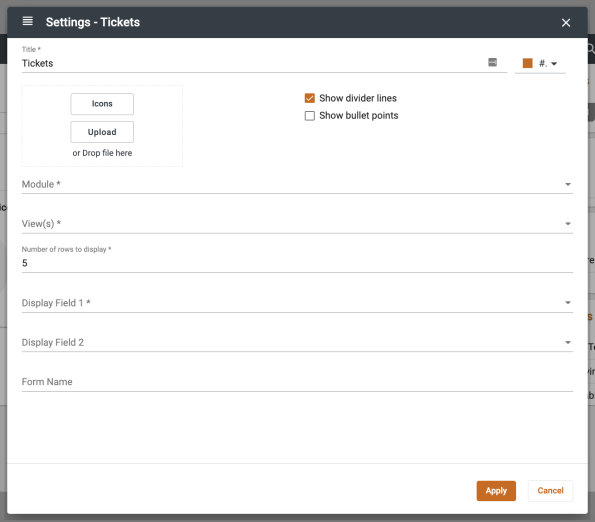Image resolution: width=595 pixels, height=522 pixels.
Task: Click the keyboard icon in the Title field
Action: click(493, 62)
